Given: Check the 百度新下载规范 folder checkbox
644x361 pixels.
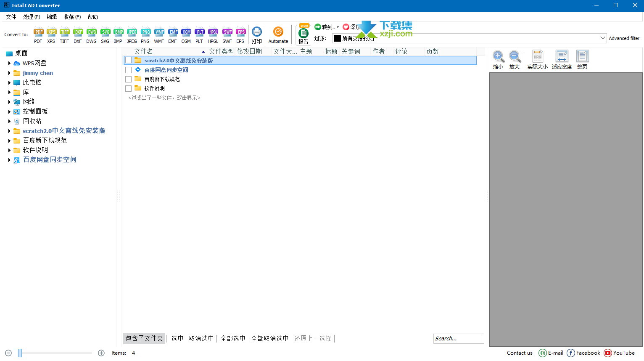Looking at the screenshot, I should [x=129, y=79].
